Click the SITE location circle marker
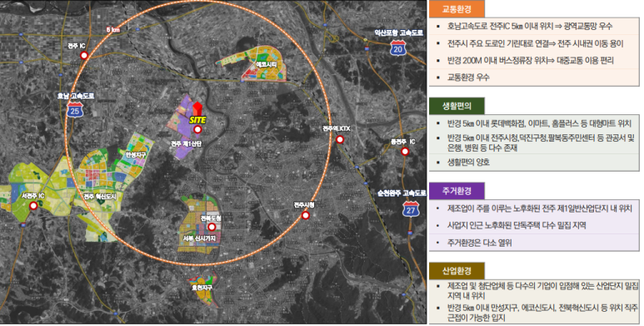 [197, 130]
